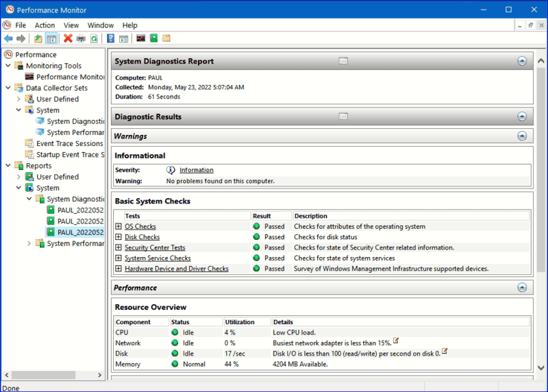Open the View menu
548x392 pixels.
(71, 25)
